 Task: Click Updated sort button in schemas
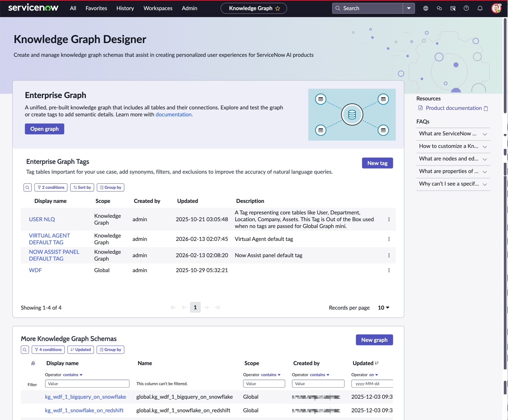(80, 350)
